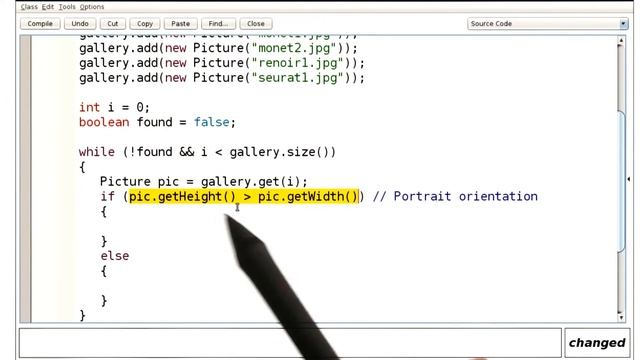Viewport: 640px width, 360px height.
Task: Open the Edit menu
Action: (x=48, y=7)
